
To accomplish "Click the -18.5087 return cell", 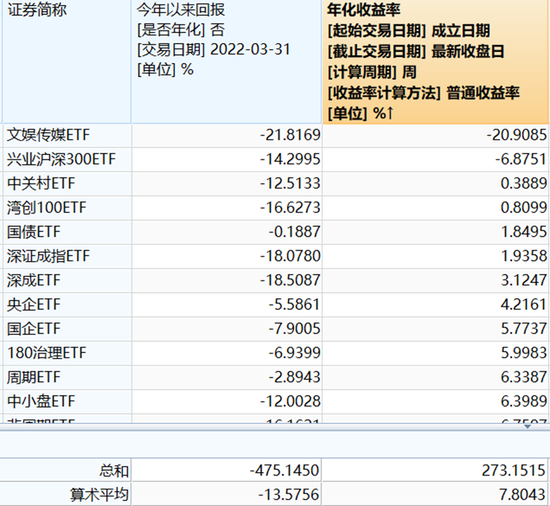I will pos(227,281).
